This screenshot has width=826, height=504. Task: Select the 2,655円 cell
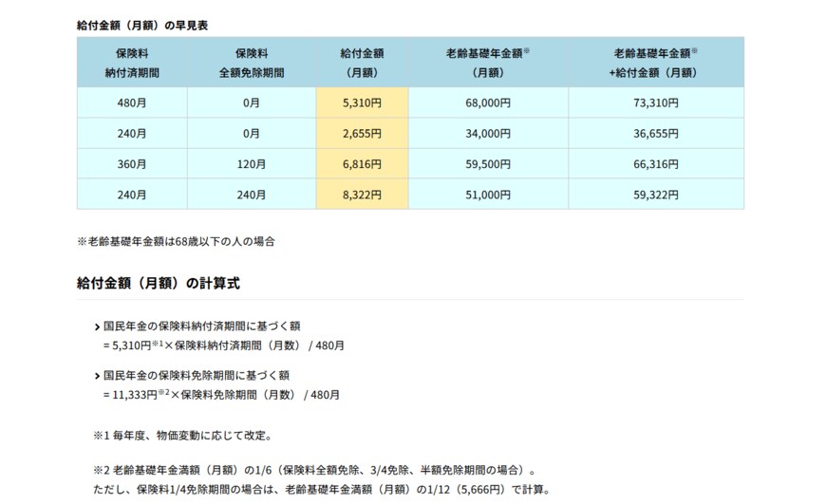point(363,133)
